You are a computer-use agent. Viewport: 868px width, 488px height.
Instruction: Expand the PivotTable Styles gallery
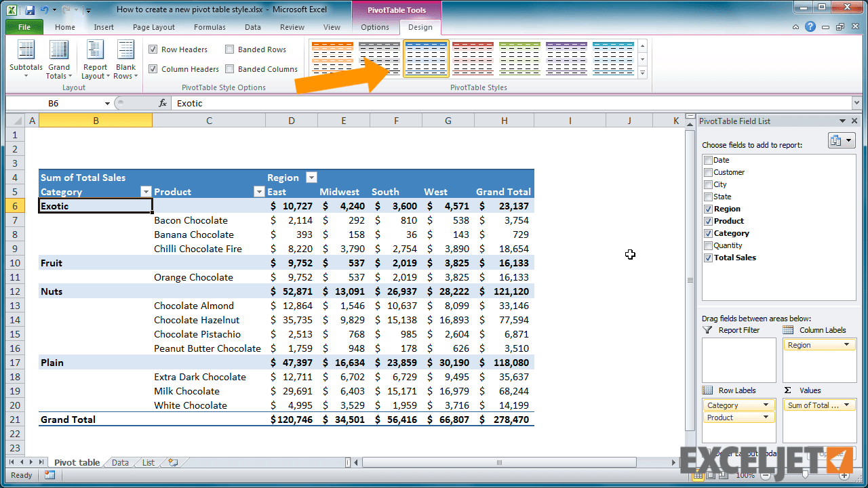642,73
